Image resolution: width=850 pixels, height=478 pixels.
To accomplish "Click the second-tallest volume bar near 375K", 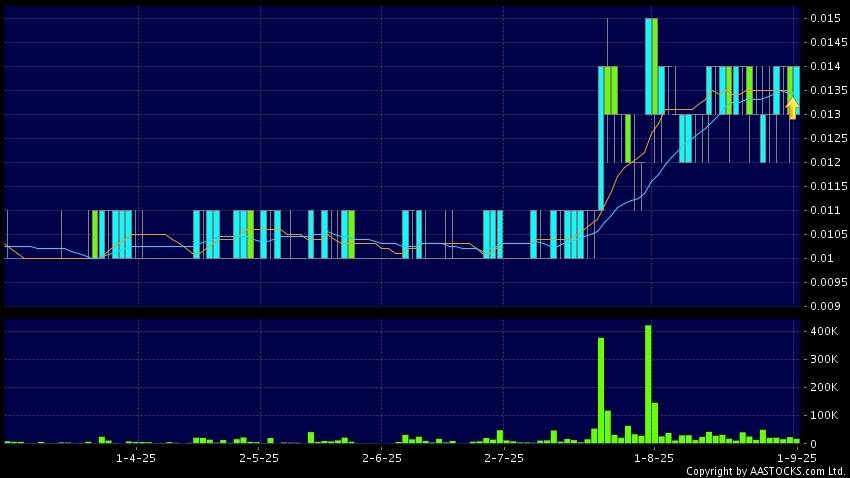I will [601, 391].
